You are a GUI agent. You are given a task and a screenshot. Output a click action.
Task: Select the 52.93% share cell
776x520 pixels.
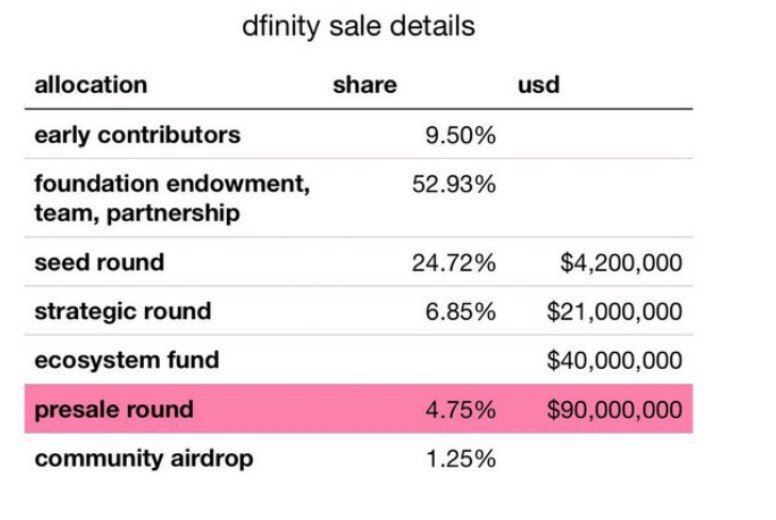[x=454, y=185]
